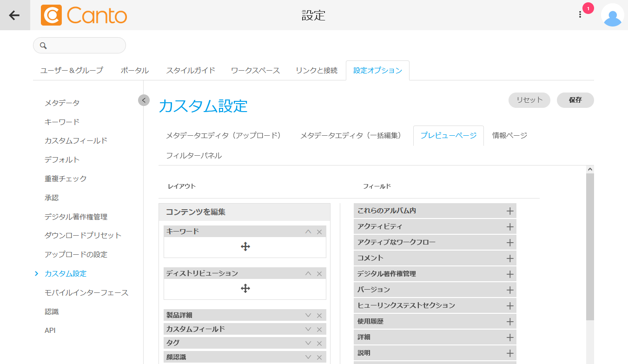
Task: Click the search input field
Action: 84,46
